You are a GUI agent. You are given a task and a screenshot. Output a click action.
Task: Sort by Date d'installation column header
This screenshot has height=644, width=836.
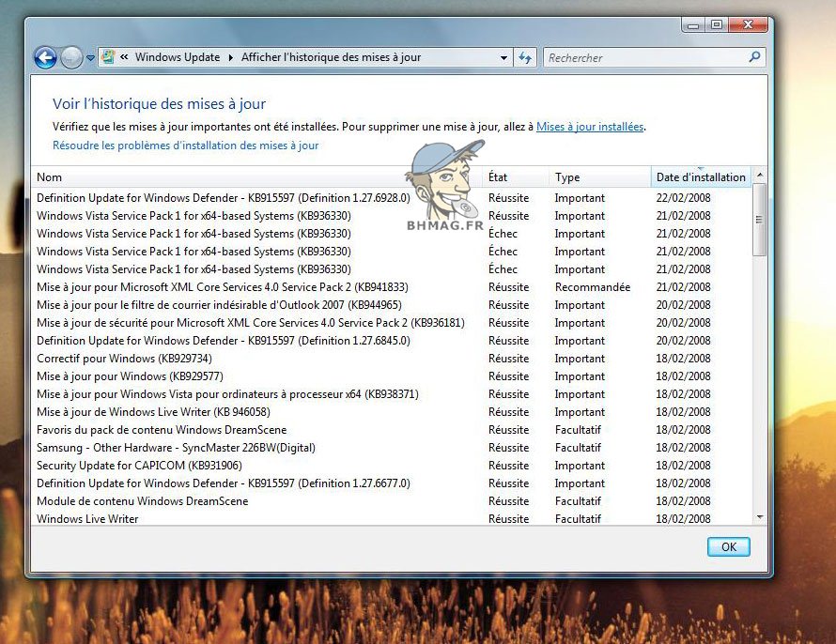pos(701,177)
